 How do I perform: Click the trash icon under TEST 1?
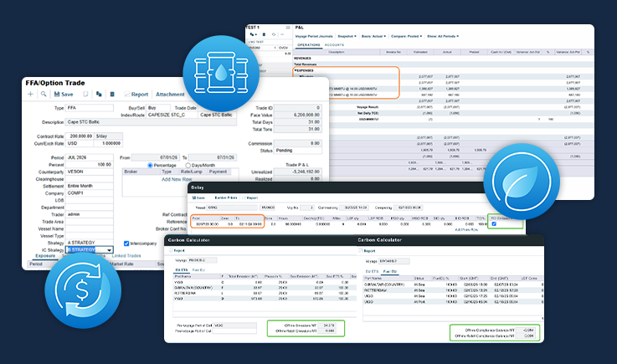click(x=264, y=34)
